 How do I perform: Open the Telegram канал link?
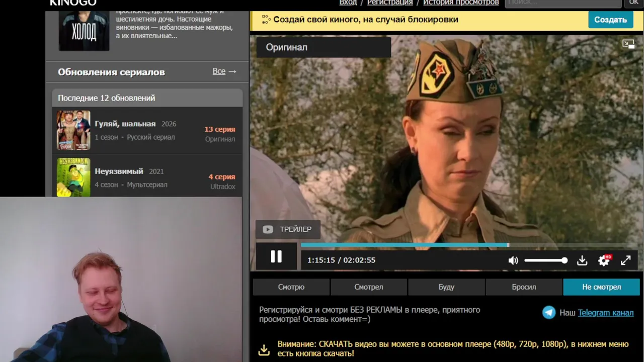[x=606, y=313]
